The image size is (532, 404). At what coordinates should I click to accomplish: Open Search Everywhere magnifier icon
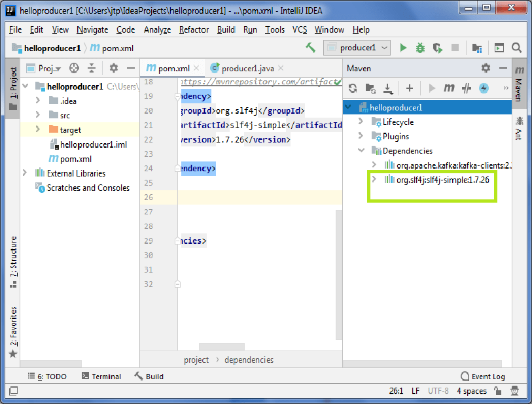click(516, 48)
